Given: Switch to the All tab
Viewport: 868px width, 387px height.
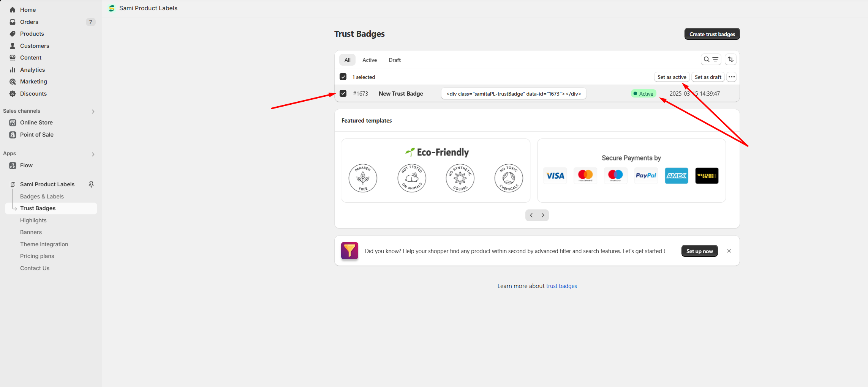Looking at the screenshot, I should [348, 60].
